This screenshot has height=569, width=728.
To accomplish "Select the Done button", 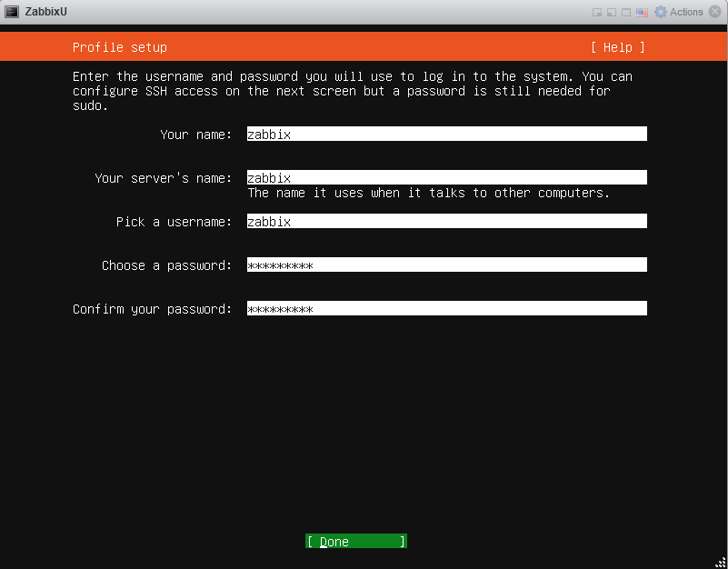I will click(x=356, y=541).
